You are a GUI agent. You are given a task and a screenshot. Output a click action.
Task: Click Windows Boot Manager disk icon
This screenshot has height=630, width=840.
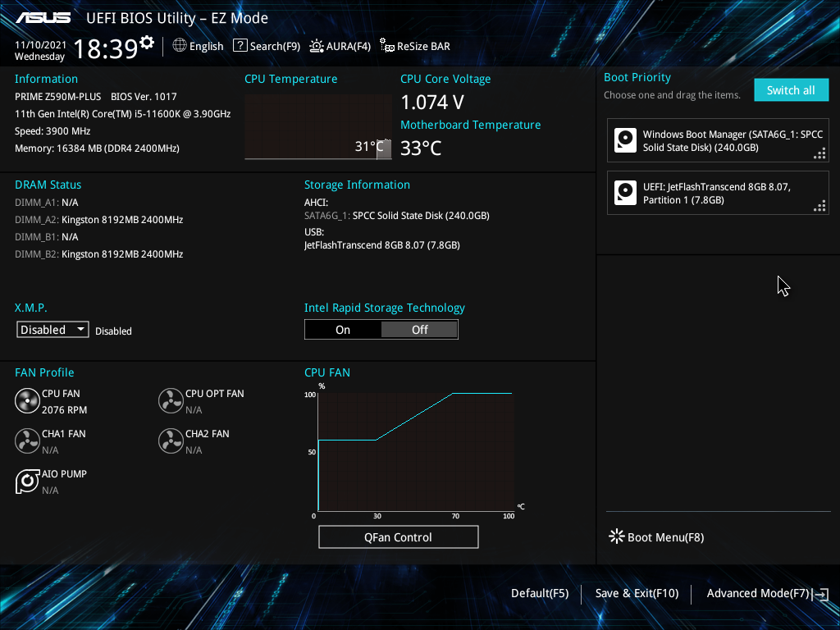click(x=625, y=140)
